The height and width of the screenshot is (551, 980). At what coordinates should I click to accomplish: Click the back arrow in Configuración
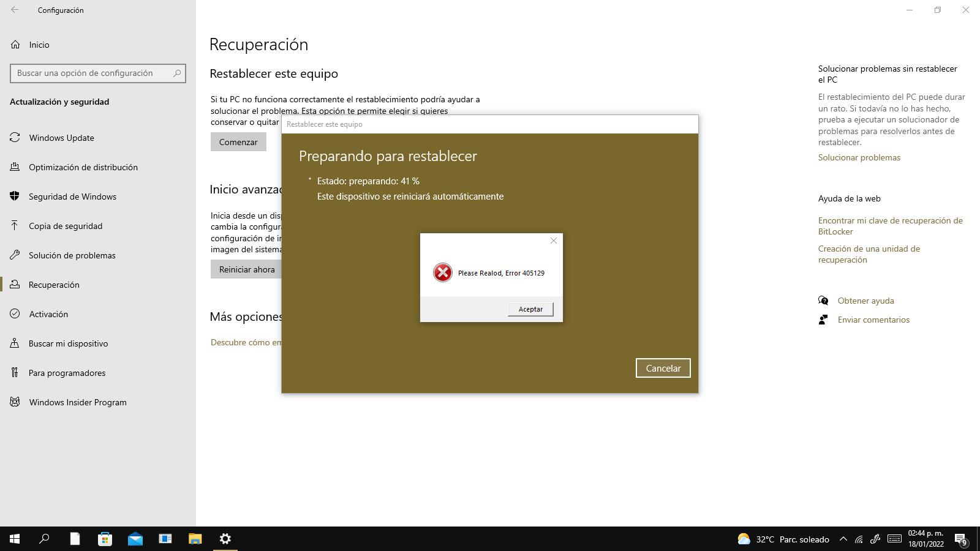point(15,10)
